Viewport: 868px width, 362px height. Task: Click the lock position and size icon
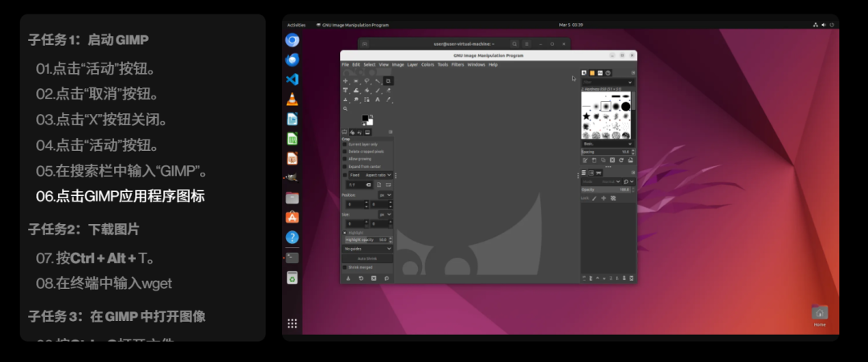(x=604, y=198)
